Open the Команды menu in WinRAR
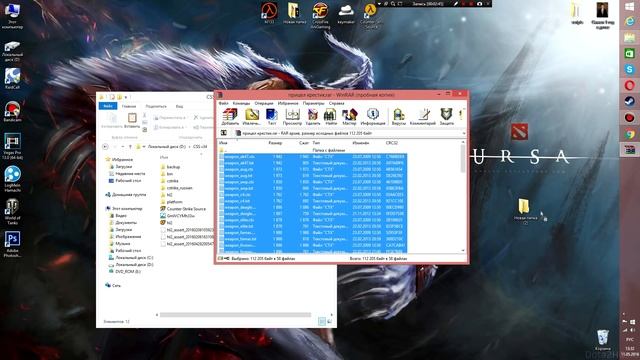The width and height of the screenshot is (640, 360). click(x=241, y=103)
